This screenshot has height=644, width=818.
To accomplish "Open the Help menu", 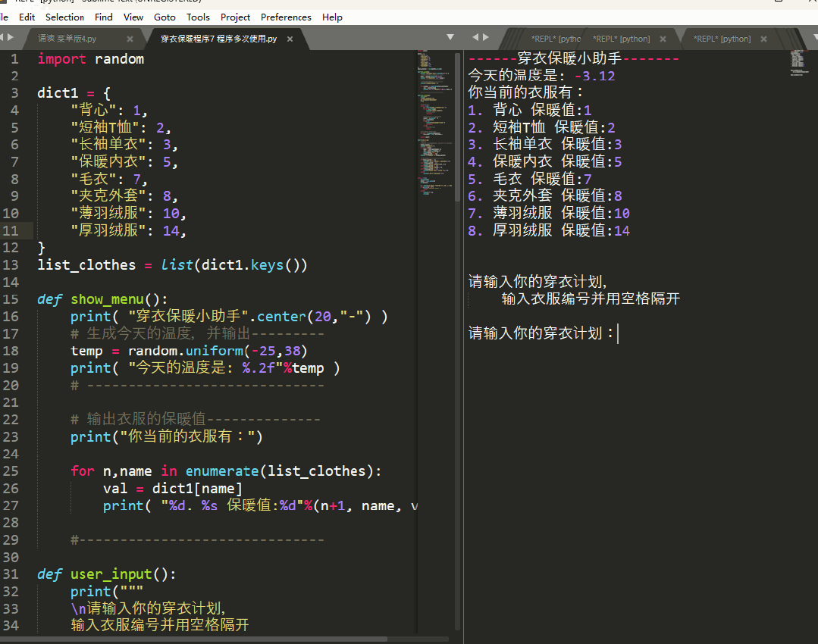I will pyautogui.click(x=332, y=17).
